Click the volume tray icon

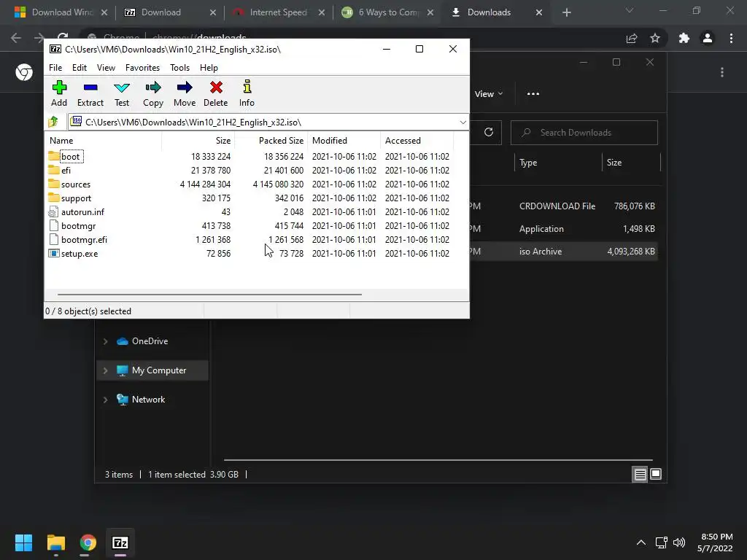(x=679, y=542)
